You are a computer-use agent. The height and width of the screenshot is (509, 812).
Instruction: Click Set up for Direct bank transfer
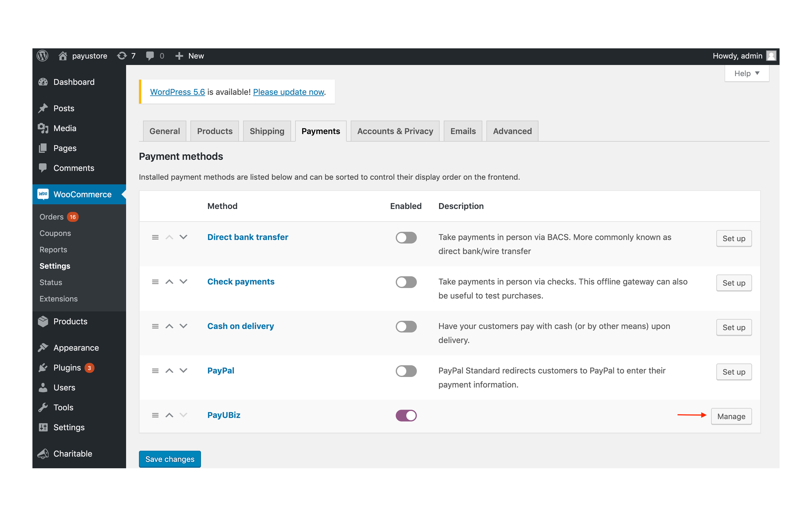pos(734,239)
